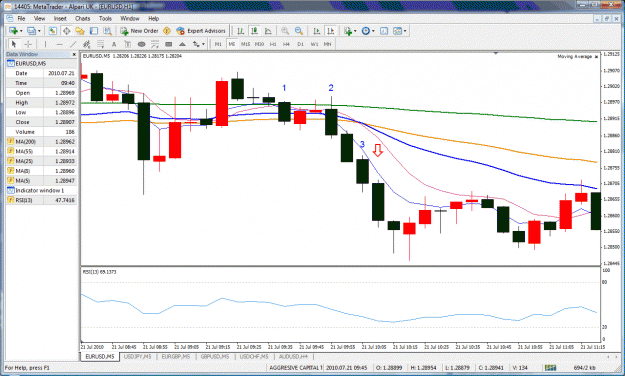Open the View menu
The image size is (625, 376).
(39, 18)
